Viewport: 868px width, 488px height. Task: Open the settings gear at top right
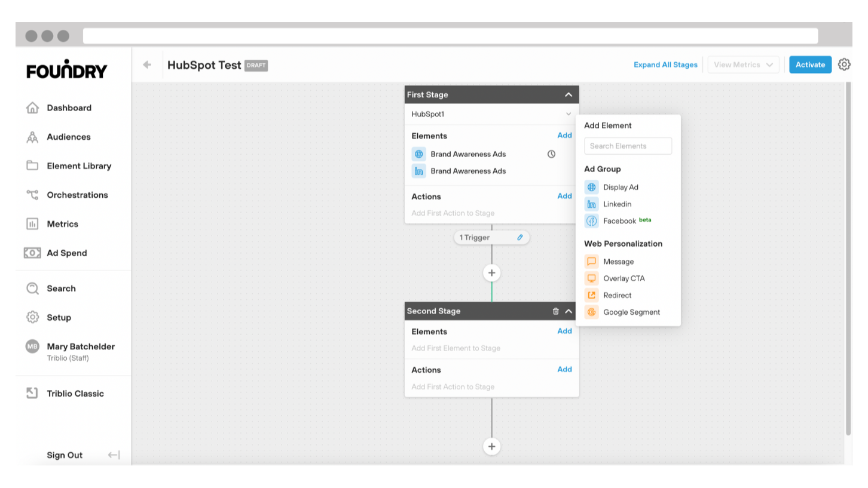845,65
